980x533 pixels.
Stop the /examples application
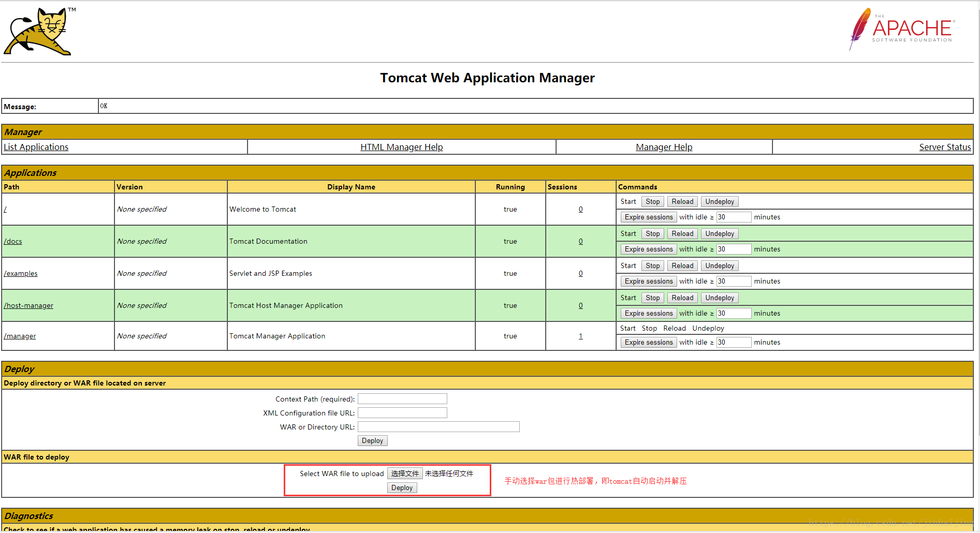click(x=653, y=266)
